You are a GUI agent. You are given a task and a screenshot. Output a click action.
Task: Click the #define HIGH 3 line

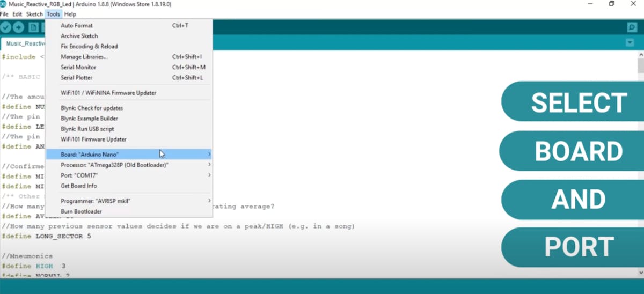[x=33, y=266]
